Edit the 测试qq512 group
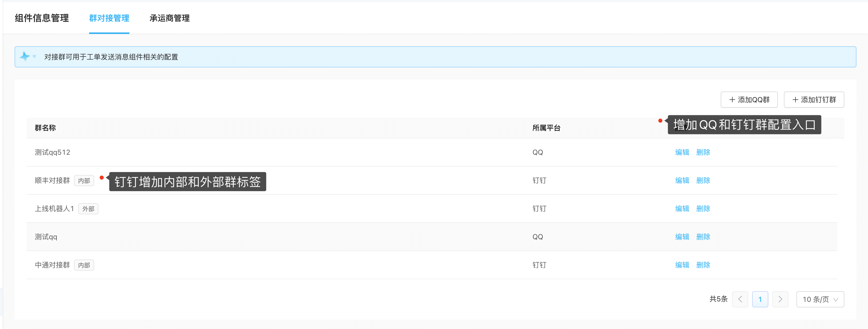Image resolution: width=868 pixels, height=329 pixels. click(682, 152)
